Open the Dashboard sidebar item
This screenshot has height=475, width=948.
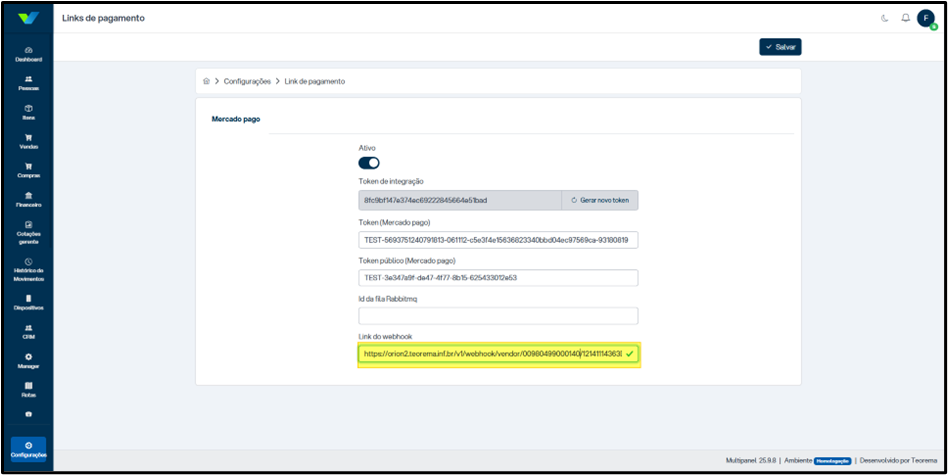28,54
